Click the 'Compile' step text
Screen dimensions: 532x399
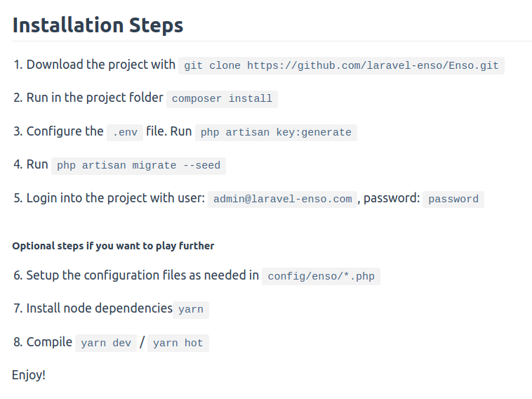(x=49, y=342)
